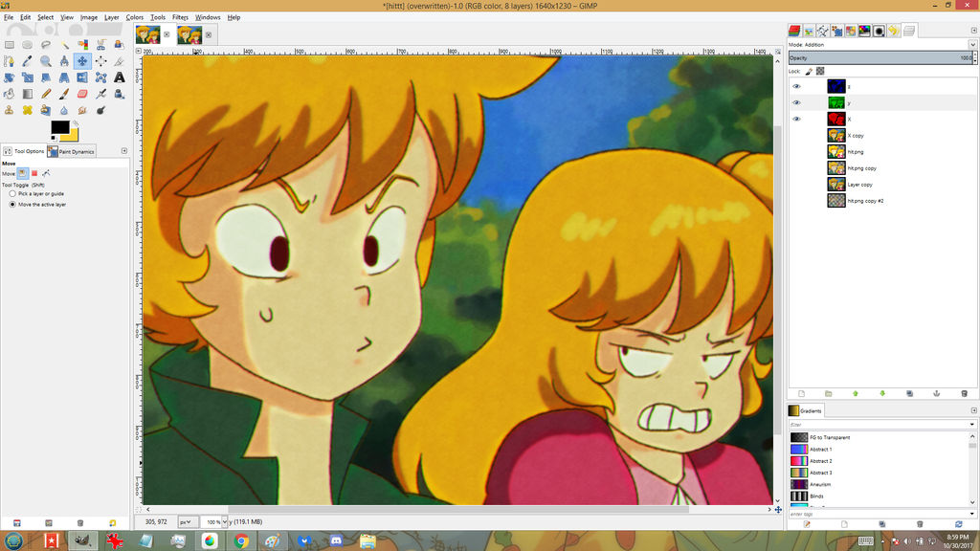980x551 pixels.
Task: Open Chrome from the taskbar
Action: click(x=241, y=541)
